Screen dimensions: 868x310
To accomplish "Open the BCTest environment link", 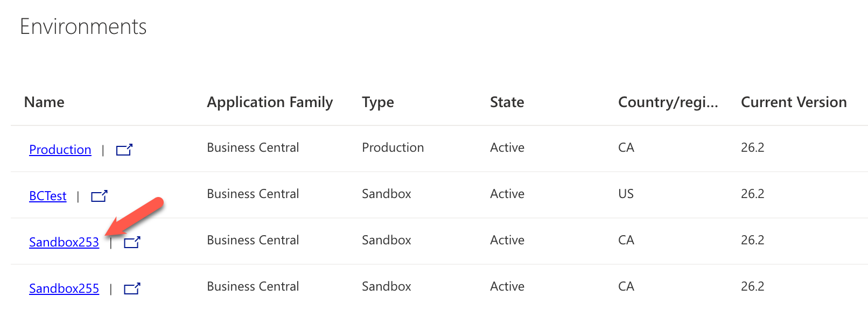I will 48,196.
